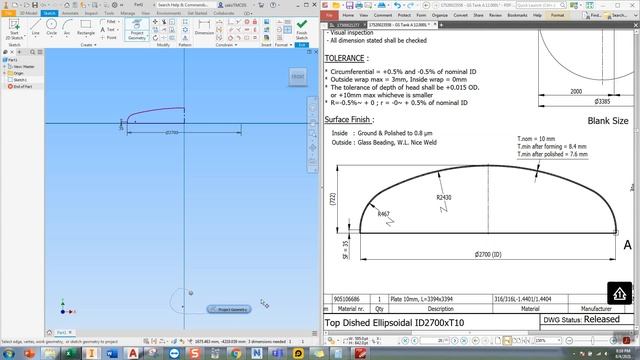Select the sketch Text tool
The image size is (640, 360).
[x=109, y=29]
